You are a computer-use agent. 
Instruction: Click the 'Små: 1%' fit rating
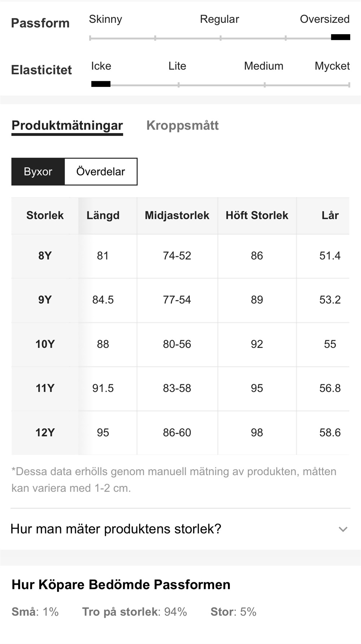coord(35,612)
